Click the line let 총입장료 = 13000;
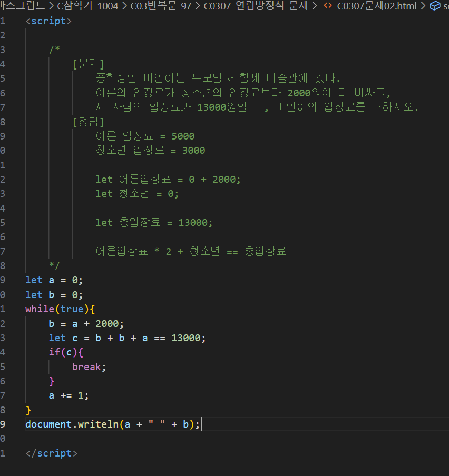The image size is (449, 476). coord(154,223)
